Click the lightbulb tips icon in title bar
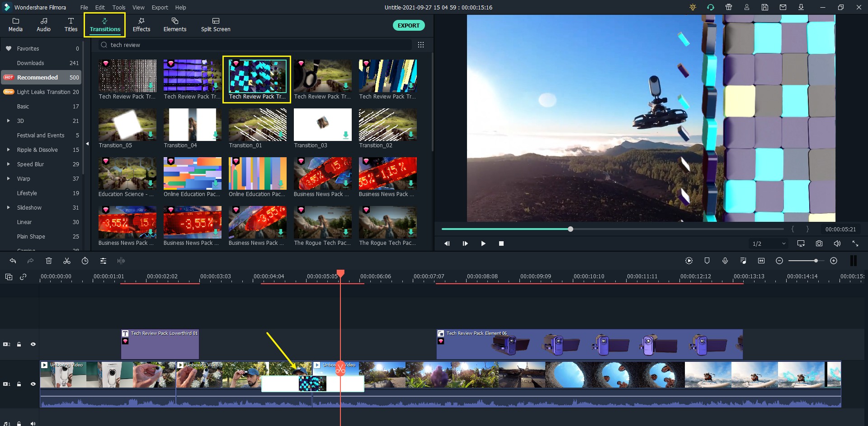The height and width of the screenshot is (426, 868). coord(693,7)
